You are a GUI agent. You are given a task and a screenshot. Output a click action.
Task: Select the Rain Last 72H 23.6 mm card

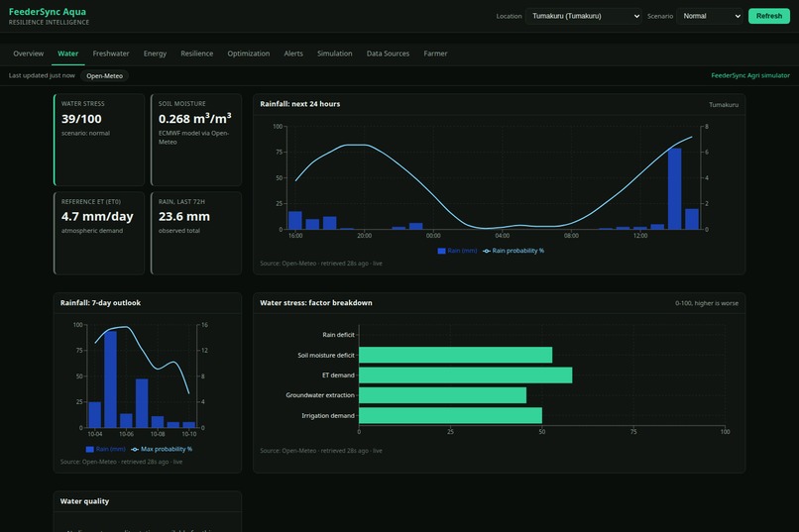196,233
